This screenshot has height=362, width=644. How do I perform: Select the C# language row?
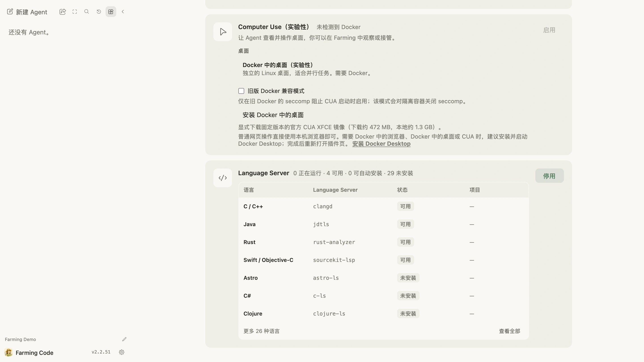coord(383,296)
